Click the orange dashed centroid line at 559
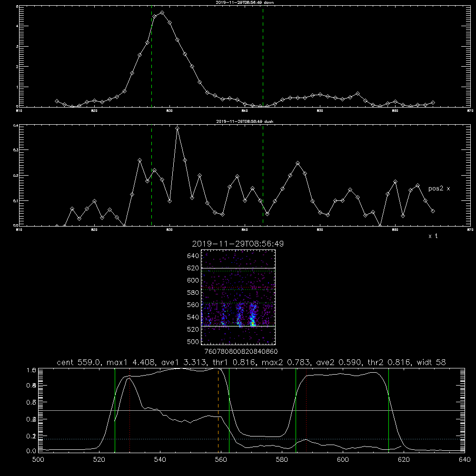Screen dimensions: 476x476 pos(218,410)
